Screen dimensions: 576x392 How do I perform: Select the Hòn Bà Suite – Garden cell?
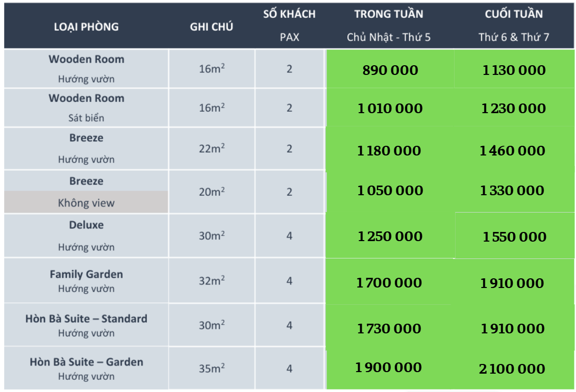[x=86, y=369]
